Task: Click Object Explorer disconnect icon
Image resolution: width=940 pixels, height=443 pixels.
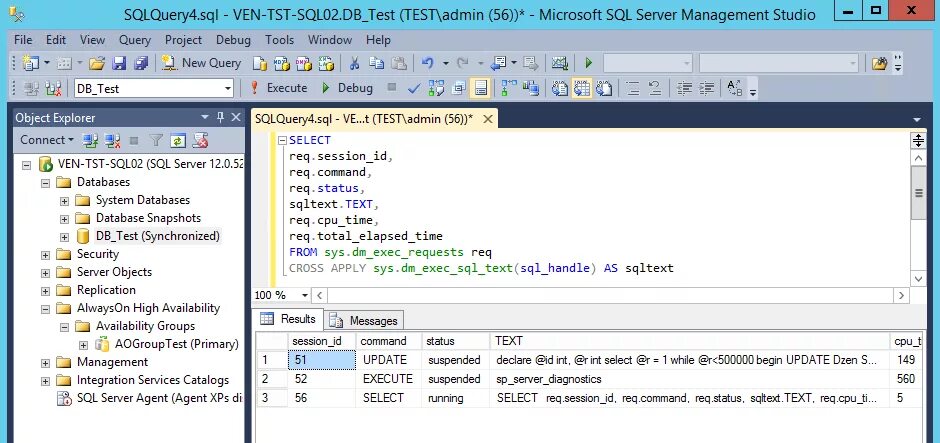Action: [x=112, y=140]
